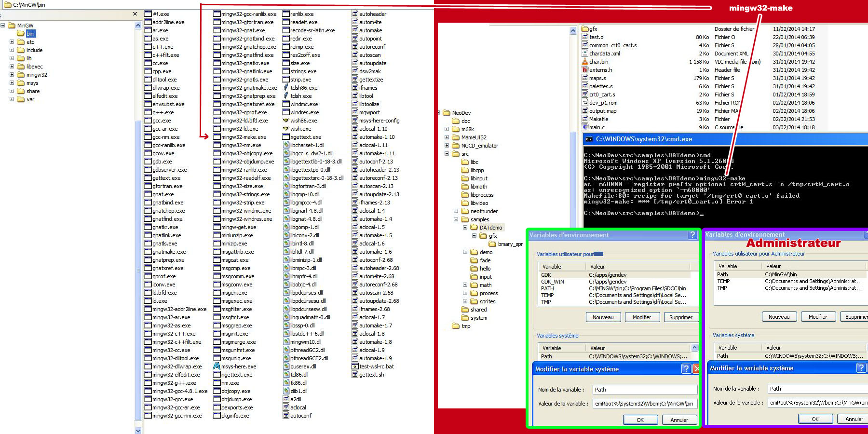Select the mingw32-make.exe file icon
This screenshot has width=868, height=434.
point(217,137)
